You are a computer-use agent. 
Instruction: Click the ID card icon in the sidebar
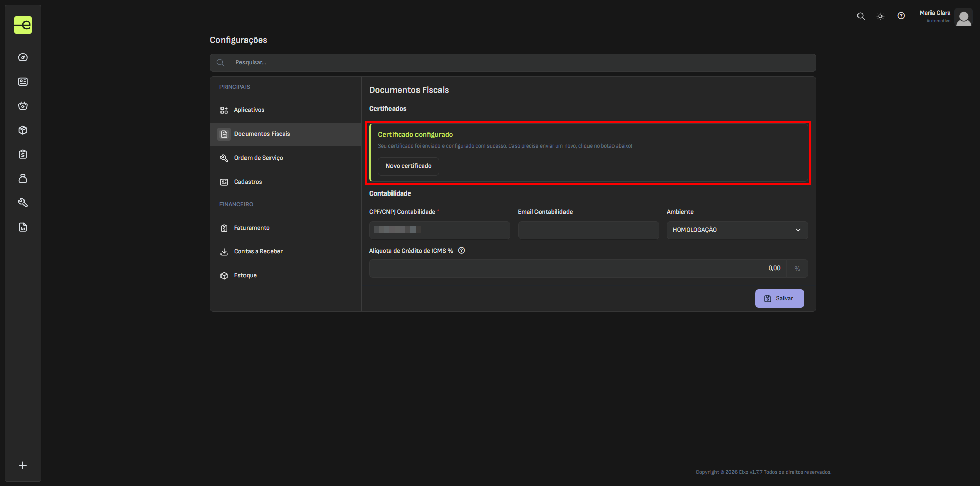click(23, 82)
